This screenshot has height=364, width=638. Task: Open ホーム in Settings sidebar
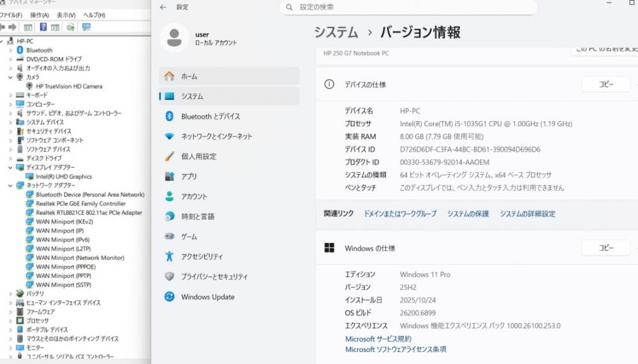tap(230, 76)
